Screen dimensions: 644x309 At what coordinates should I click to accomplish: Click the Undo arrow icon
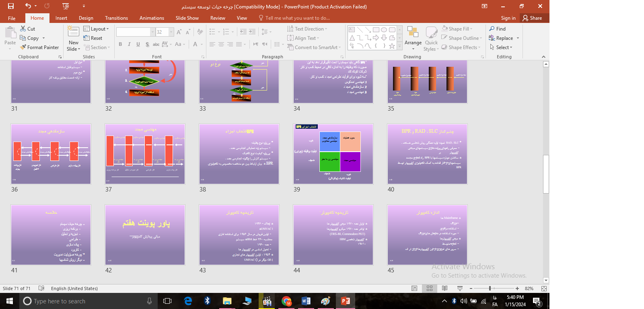pyautogui.click(x=28, y=6)
